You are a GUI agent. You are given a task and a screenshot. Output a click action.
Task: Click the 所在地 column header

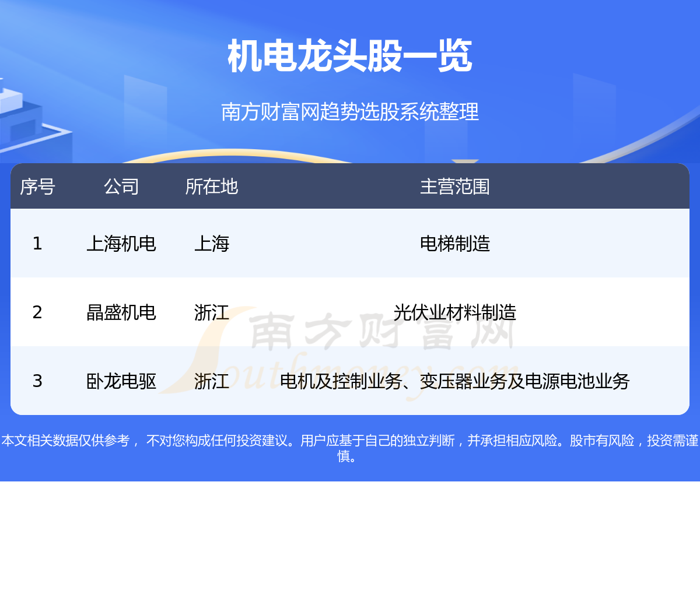(212, 187)
